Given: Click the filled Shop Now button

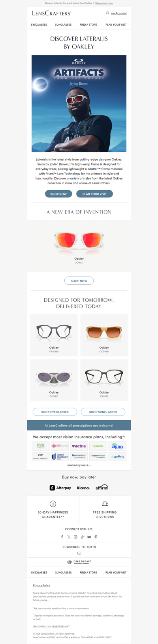Looking at the screenshot, I should tap(58, 194).
